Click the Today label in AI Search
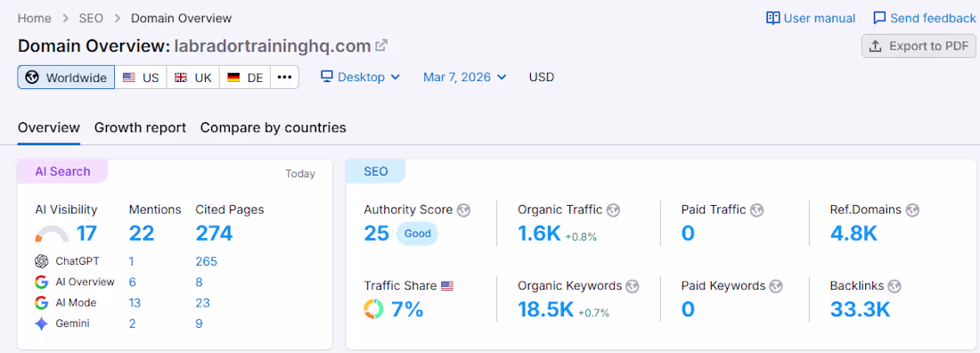 coord(300,174)
